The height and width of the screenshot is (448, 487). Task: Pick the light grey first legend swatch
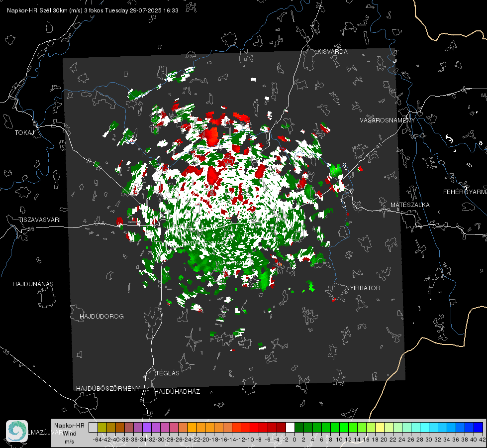93,427
